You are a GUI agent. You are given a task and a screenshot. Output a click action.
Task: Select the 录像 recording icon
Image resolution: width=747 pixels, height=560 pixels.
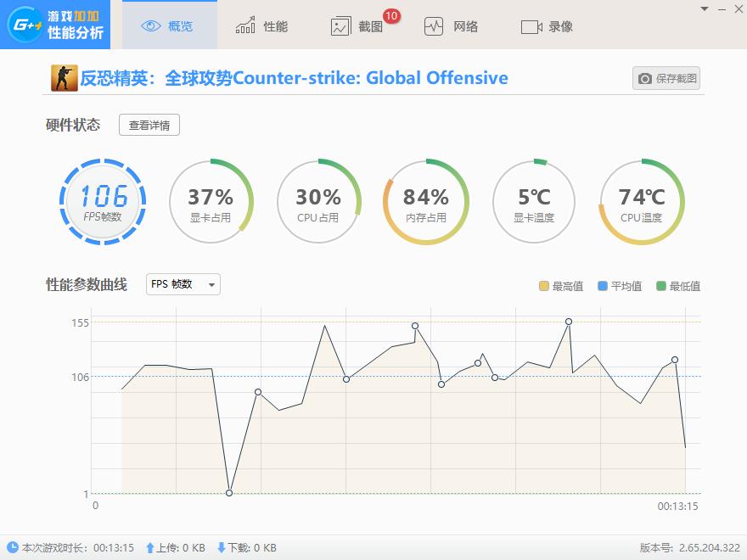[531, 25]
